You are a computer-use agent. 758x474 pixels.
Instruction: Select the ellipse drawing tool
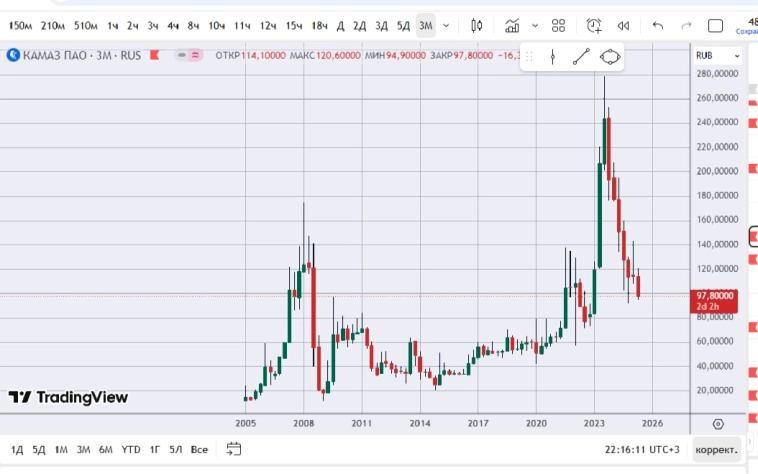coord(610,57)
